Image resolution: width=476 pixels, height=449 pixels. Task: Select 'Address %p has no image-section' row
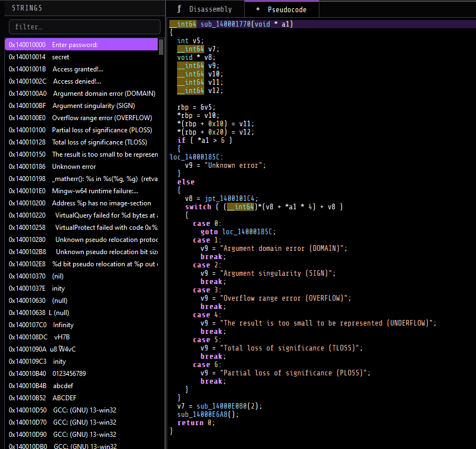[81, 203]
